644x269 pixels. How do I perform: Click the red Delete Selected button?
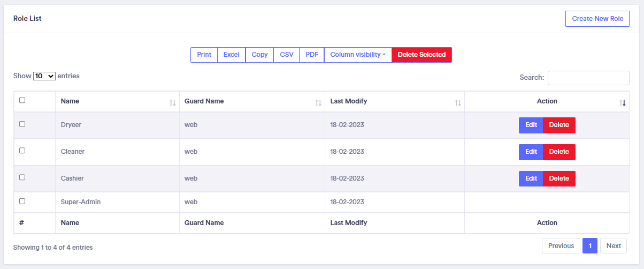pos(421,55)
